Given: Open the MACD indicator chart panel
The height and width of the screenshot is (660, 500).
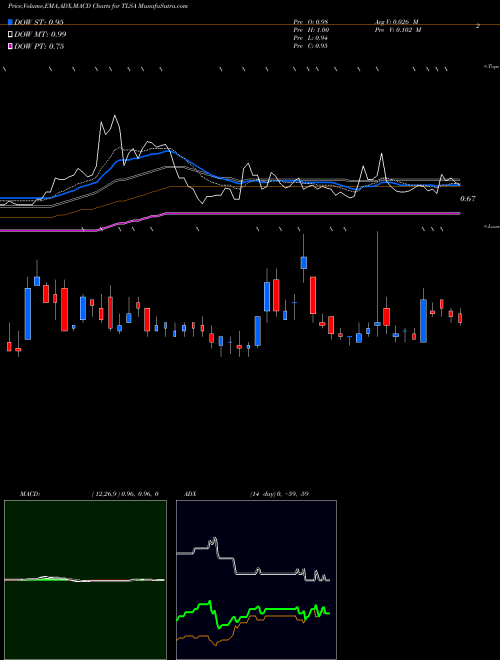Looking at the screenshot, I should point(85,580).
